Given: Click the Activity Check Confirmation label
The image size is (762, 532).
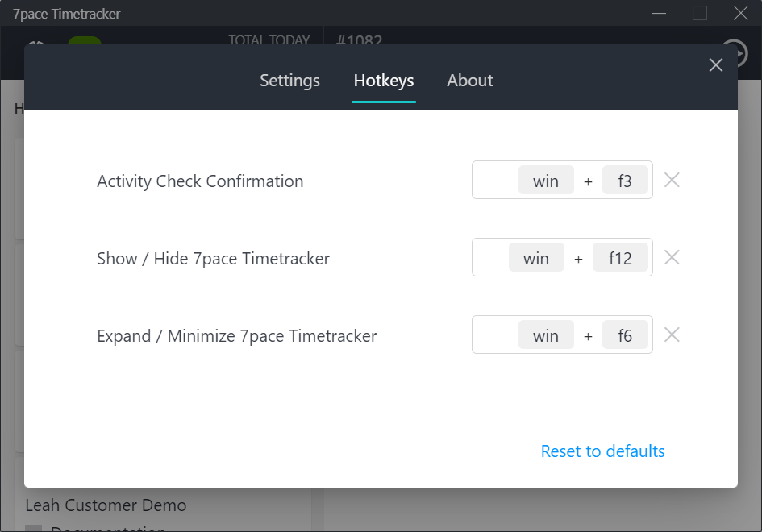Looking at the screenshot, I should [200, 181].
